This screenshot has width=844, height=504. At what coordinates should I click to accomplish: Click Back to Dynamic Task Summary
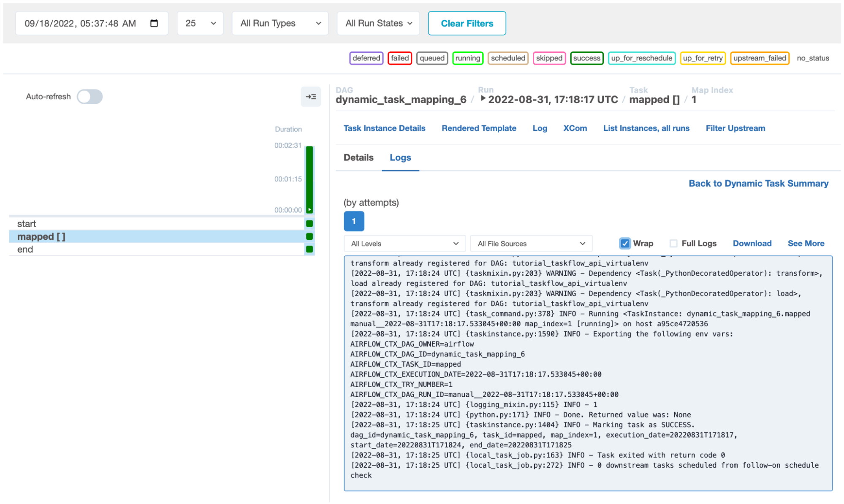758,183
